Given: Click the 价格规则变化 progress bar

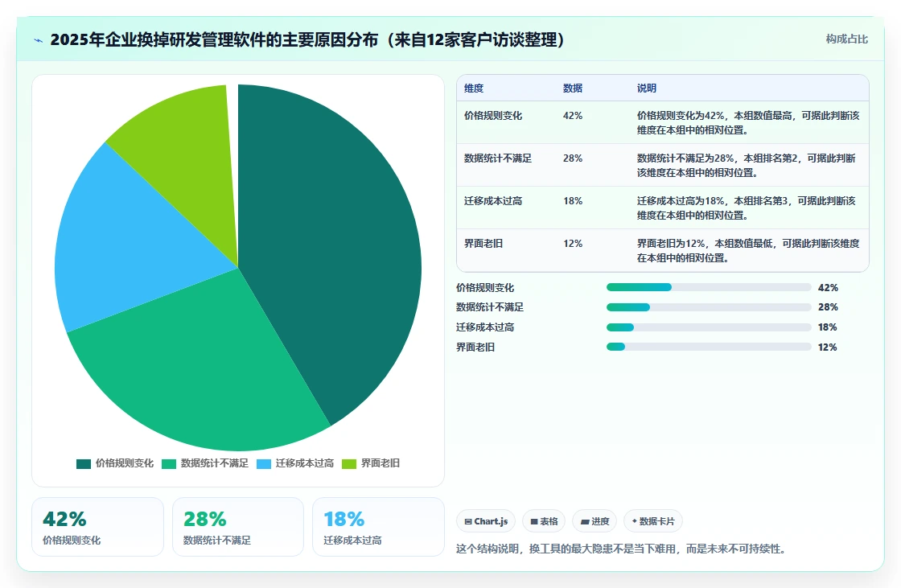Looking at the screenshot, I should 709,287.
